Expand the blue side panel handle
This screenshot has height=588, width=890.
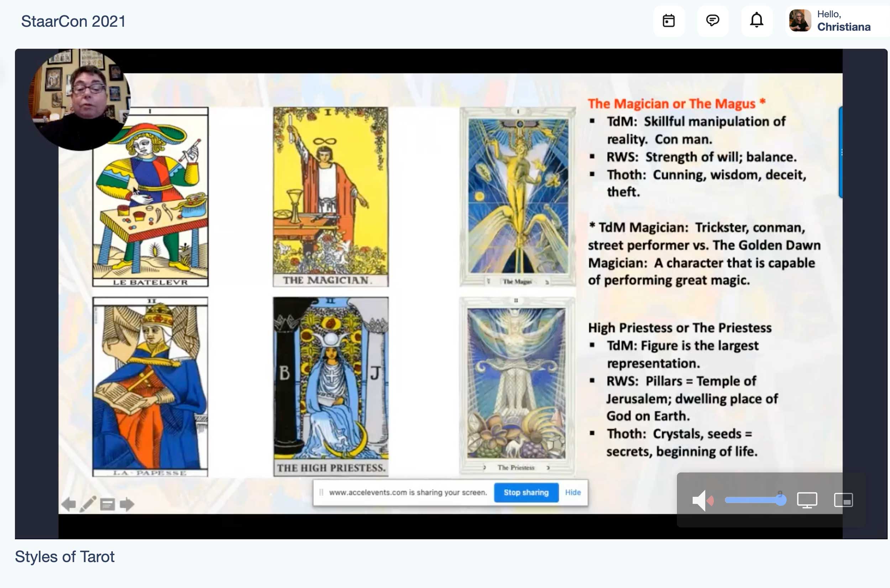(x=841, y=152)
